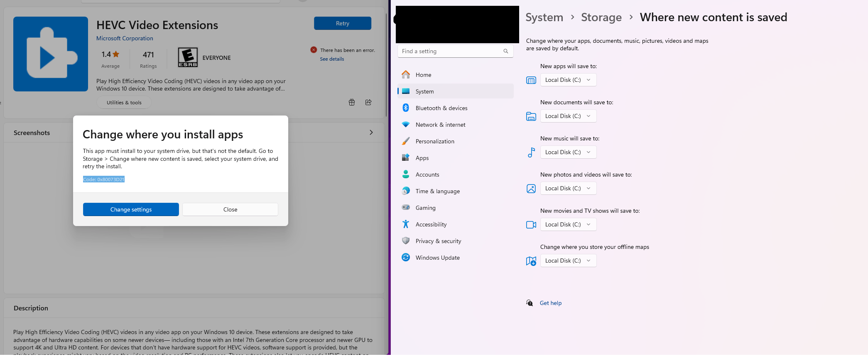
Task: Click the offline maps icon
Action: [x=531, y=261]
